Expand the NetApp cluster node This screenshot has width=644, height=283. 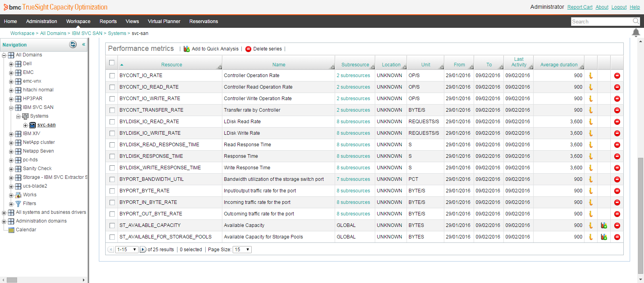(x=11, y=143)
